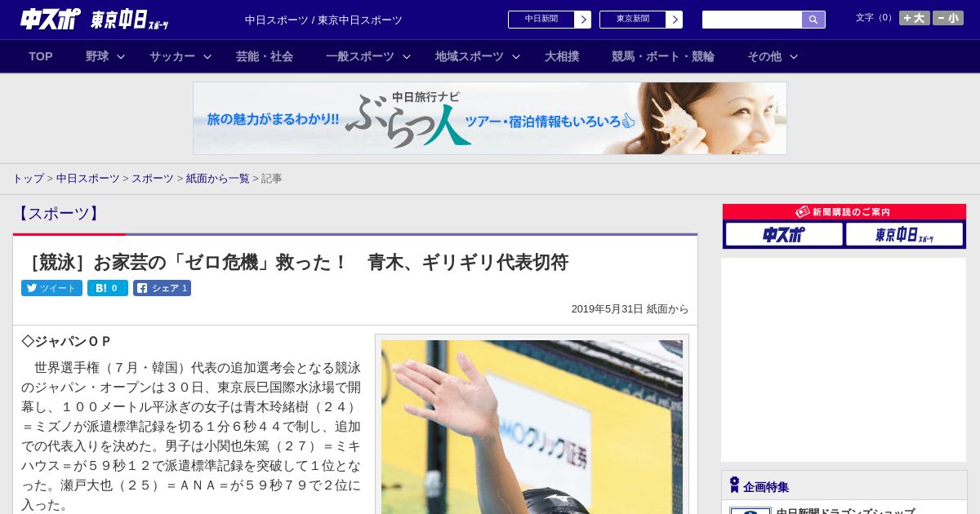The image size is (980, 514).
Task: Click 新聞購読のご案内 banner heading
Action: point(844,212)
